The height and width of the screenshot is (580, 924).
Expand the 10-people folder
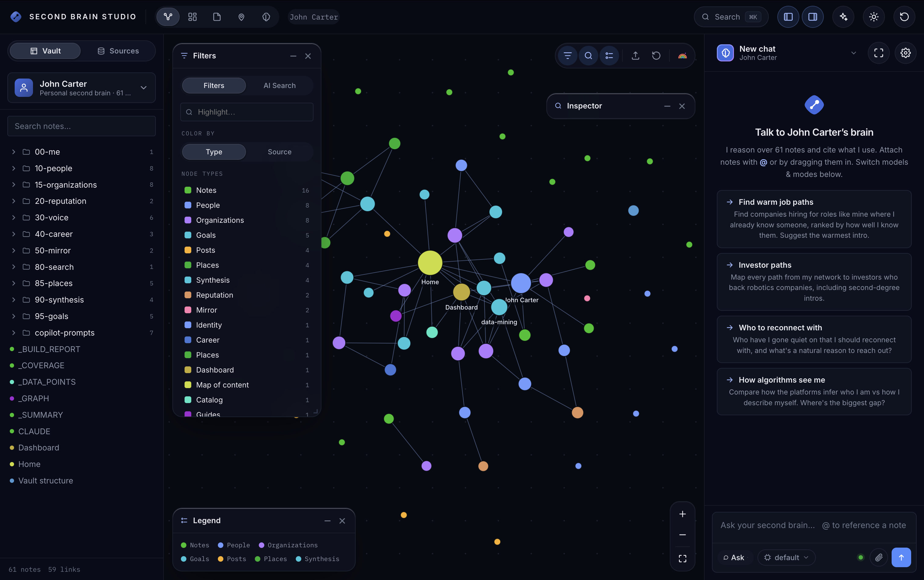click(13, 168)
